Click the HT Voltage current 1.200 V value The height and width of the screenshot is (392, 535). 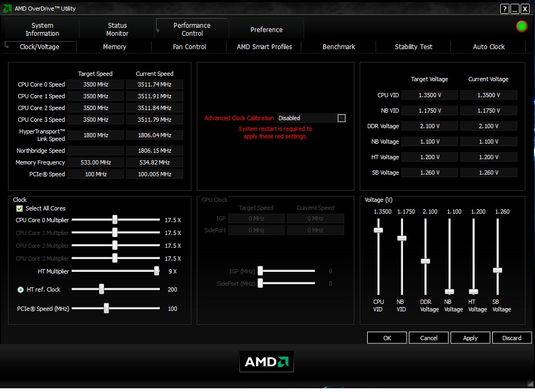[x=489, y=157]
